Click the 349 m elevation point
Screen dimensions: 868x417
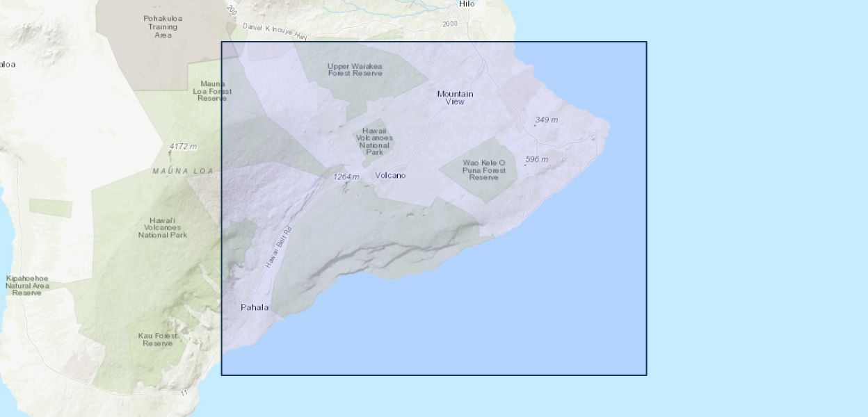(x=546, y=120)
